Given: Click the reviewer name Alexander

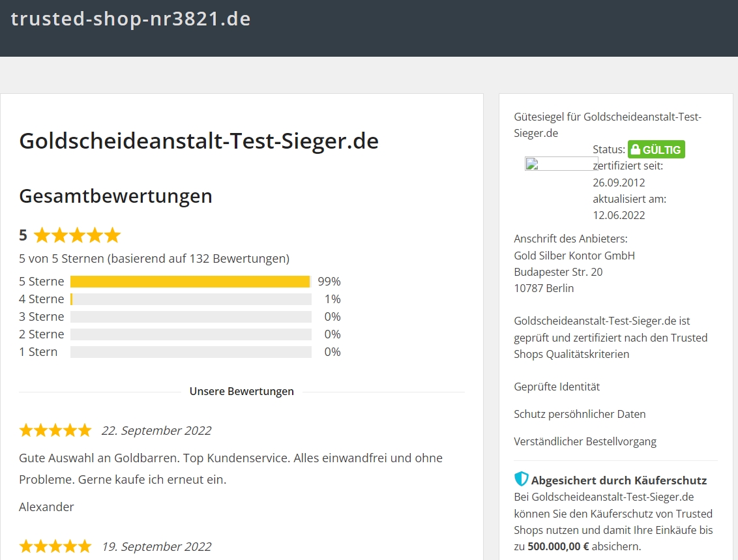Looking at the screenshot, I should tap(46, 507).
